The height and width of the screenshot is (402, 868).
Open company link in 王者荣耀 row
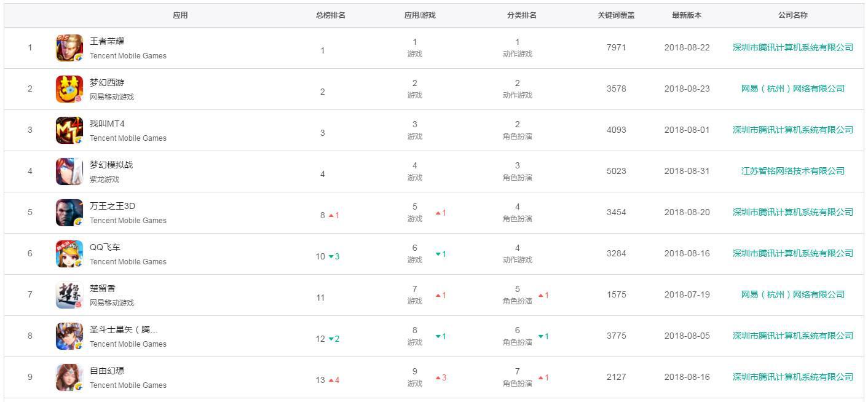point(793,47)
